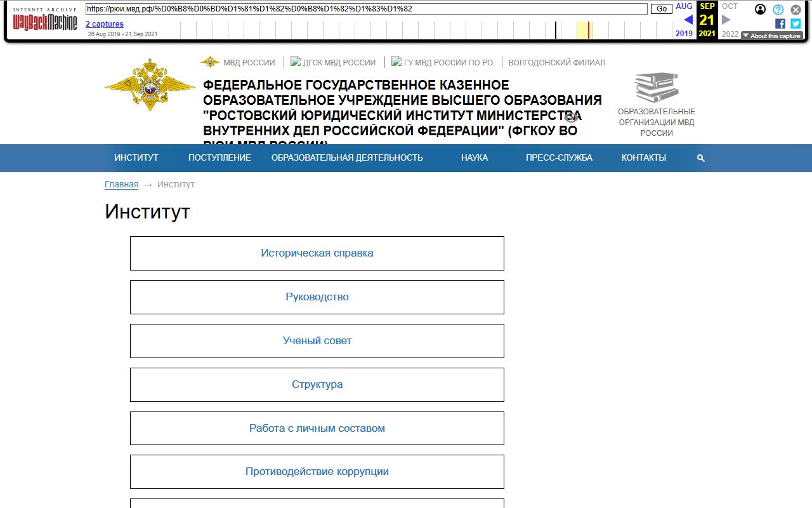Click the Wayback Machine logo
Screen dimensions: 812x508
pos(45,19)
